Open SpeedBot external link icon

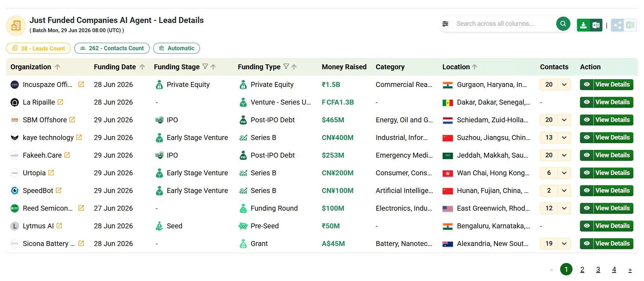(59, 190)
